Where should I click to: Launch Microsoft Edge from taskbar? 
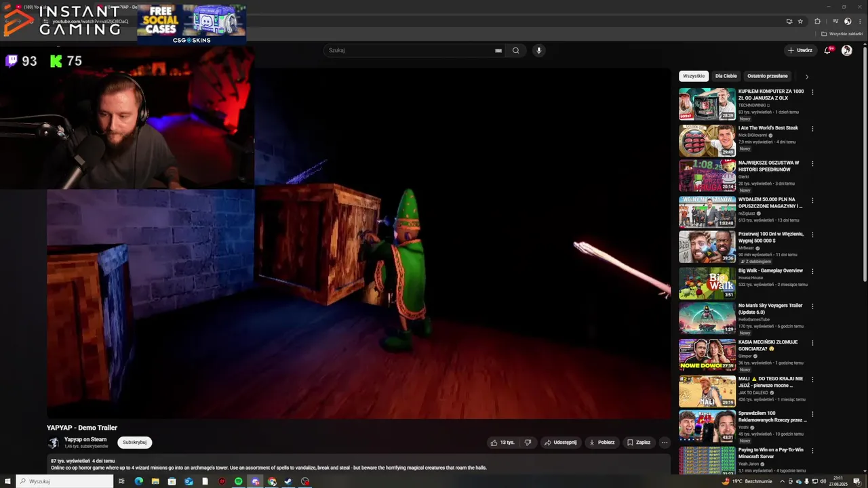tap(139, 481)
